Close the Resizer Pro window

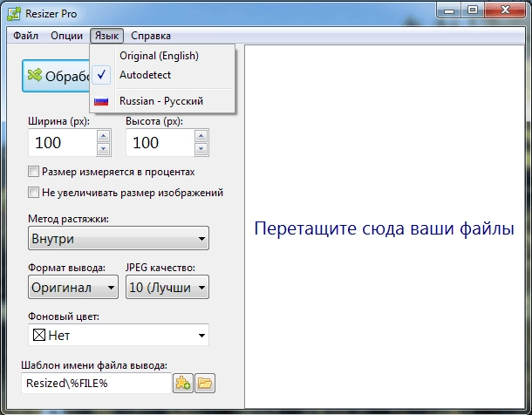coord(505,10)
